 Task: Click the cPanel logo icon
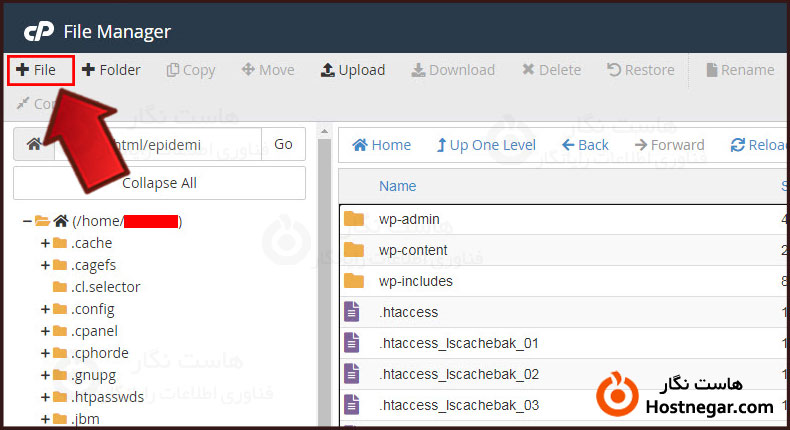tap(39, 31)
